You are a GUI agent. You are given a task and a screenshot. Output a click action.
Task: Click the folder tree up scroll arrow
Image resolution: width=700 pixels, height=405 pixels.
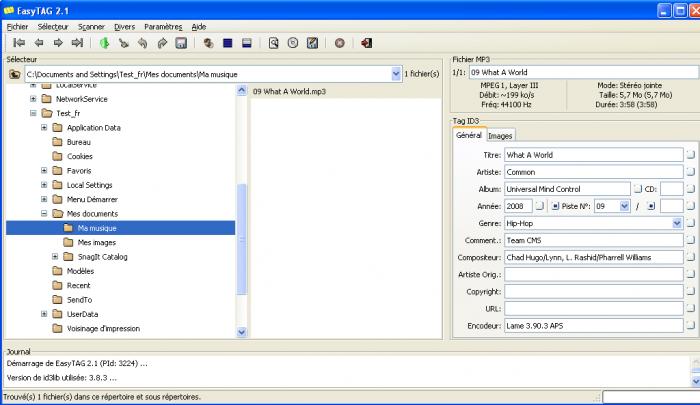pyautogui.click(x=242, y=90)
